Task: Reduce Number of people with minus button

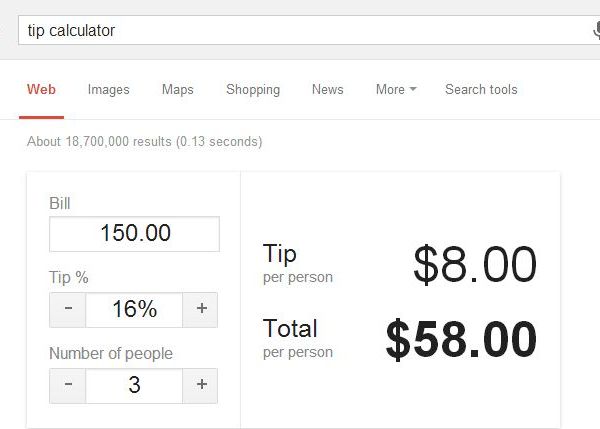Action: [68, 385]
